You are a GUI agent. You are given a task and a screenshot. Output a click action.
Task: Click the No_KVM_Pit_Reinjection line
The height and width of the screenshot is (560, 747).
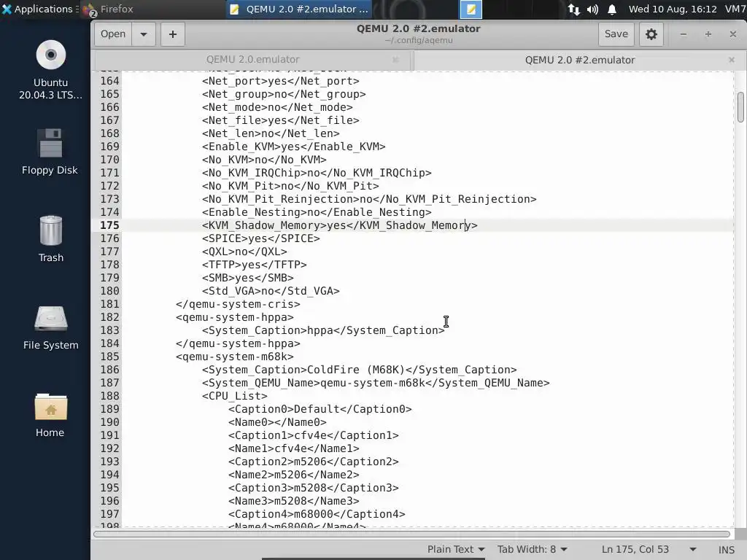point(369,199)
